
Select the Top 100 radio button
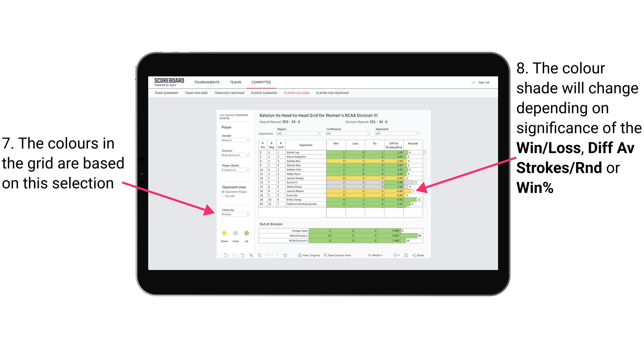[223, 196]
